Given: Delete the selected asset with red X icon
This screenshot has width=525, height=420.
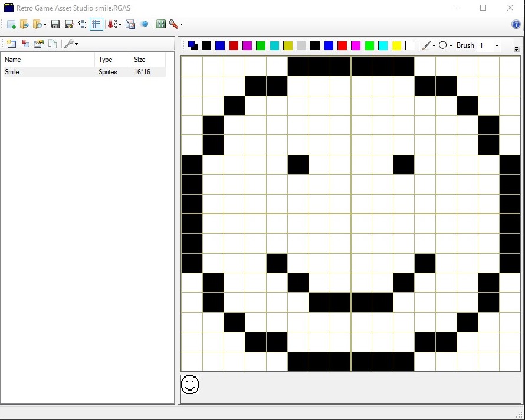Looking at the screenshot, I should [25, 44].
